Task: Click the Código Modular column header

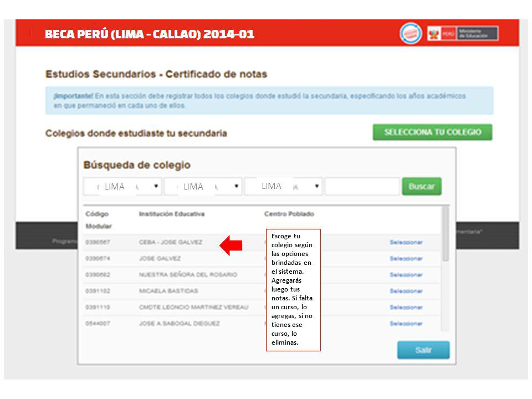Action: [99, 220]
